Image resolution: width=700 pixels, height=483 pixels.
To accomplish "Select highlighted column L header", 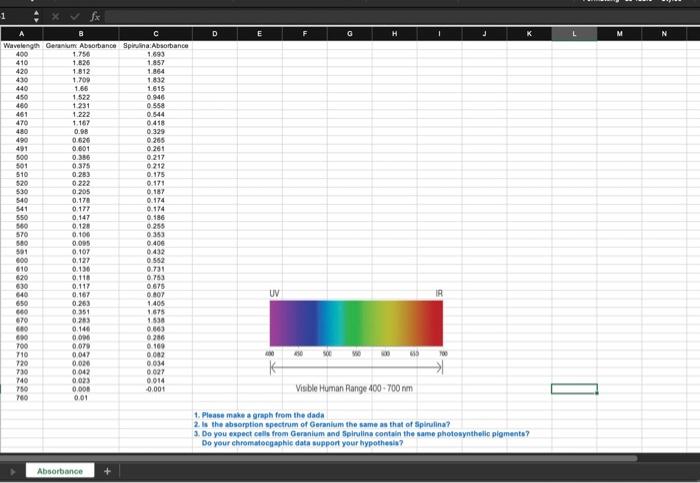I will coord(575,33).
